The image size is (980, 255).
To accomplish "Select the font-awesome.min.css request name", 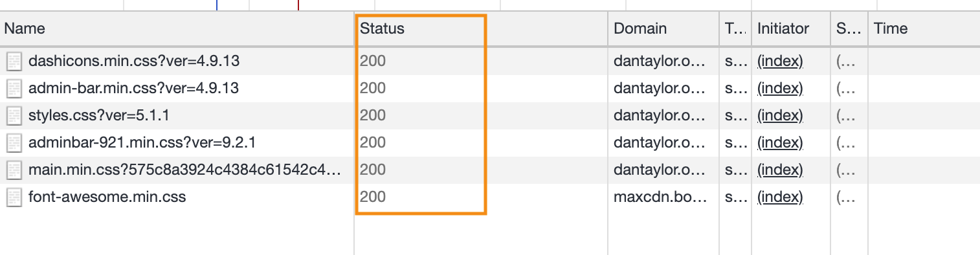I will [x=107, y=197].
